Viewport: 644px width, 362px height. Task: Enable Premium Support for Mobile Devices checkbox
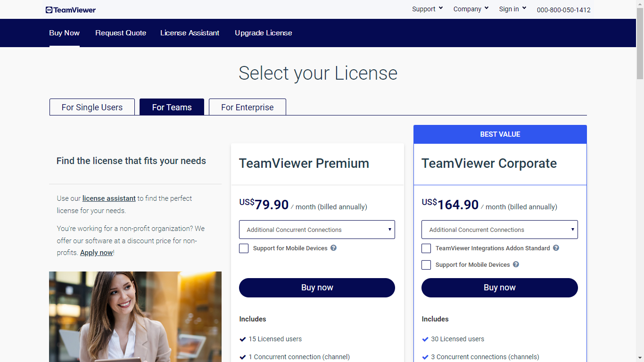244,248
